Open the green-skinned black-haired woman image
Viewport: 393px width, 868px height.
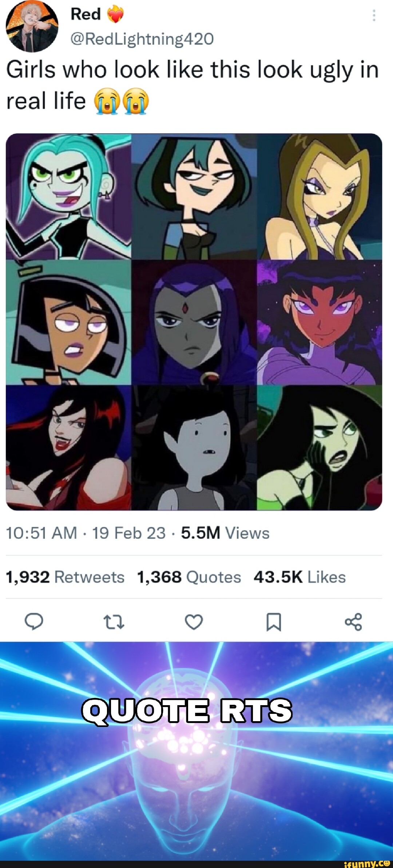click(319, 448)
